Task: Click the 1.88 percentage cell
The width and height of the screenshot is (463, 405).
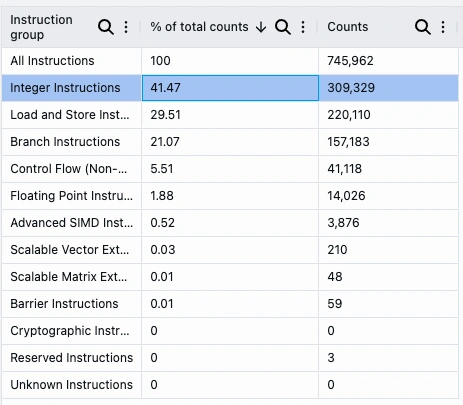Action: [x=230, y=196]
